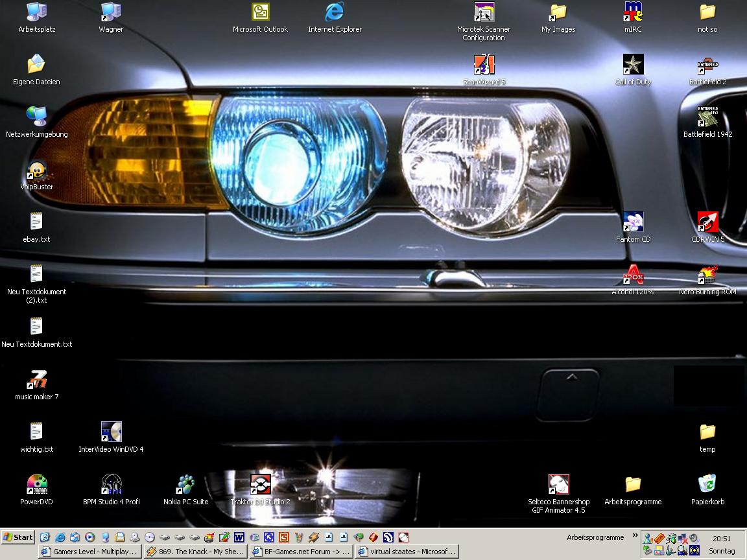747x560 pixels.
Task: Select the music maker 7 icon
Action: pos(37,381)
